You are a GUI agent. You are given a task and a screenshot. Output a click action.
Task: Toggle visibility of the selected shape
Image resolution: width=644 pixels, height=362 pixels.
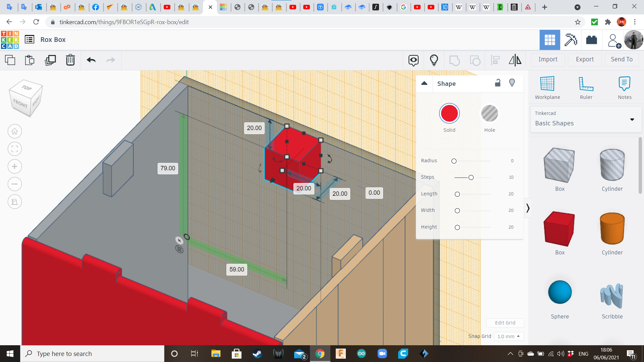coord(512,83)
